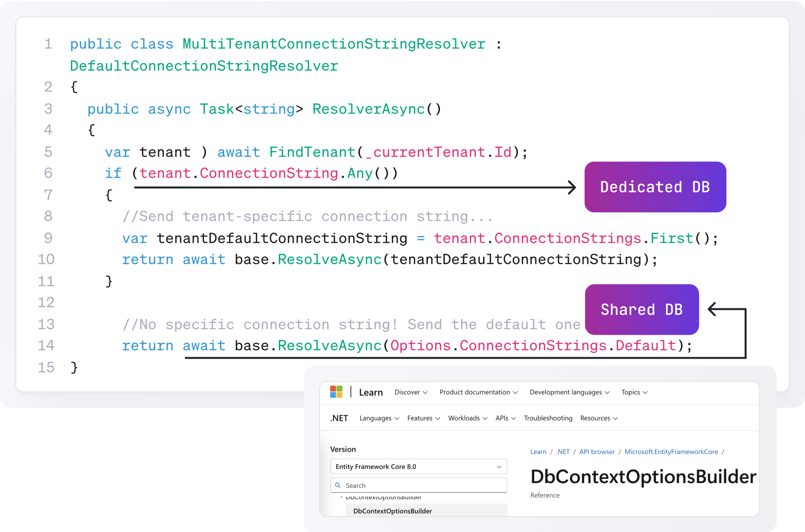Expand the Workloads menu
The width and height of the screenshot is (805, 532).
[467, 418]
